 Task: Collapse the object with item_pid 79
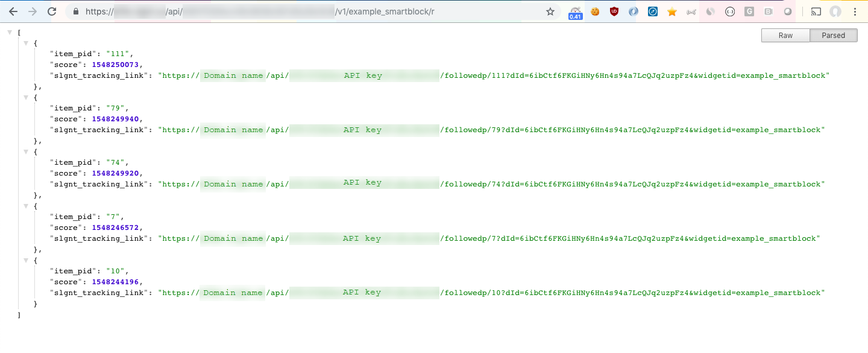pyautogui.click(x=26, y=98)
